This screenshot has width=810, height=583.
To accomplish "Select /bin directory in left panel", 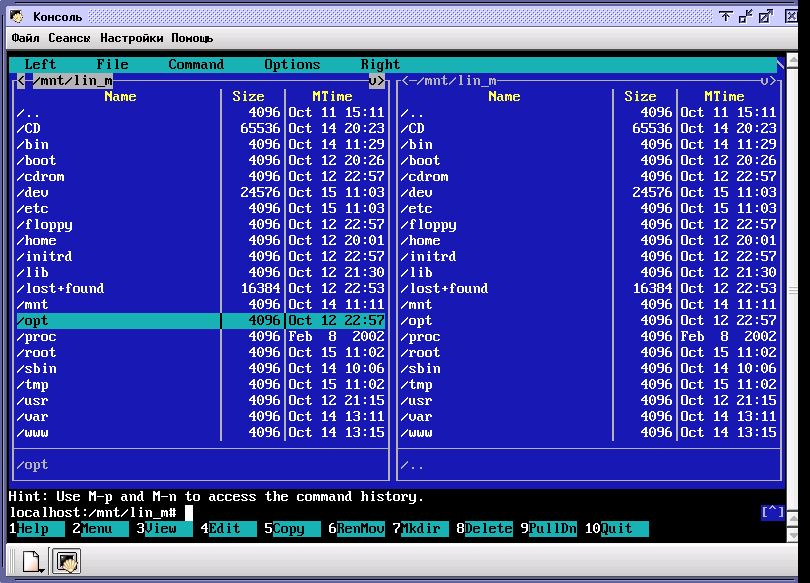I will click(x=200, y=145).
